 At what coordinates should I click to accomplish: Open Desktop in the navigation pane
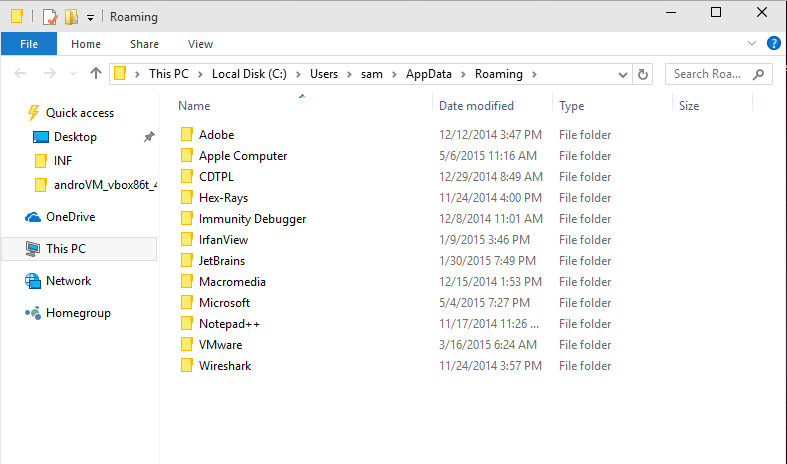click(x=75, y=137)
